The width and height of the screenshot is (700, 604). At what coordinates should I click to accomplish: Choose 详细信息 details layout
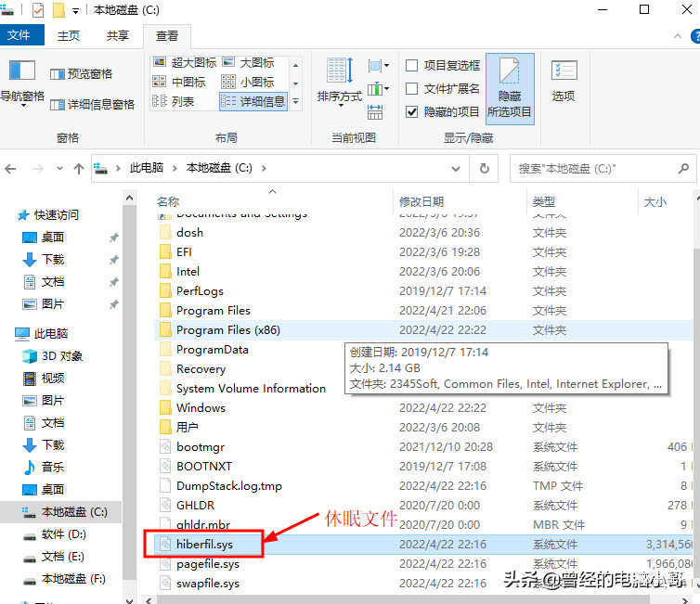pyautogui.click(x=253, y=101)
